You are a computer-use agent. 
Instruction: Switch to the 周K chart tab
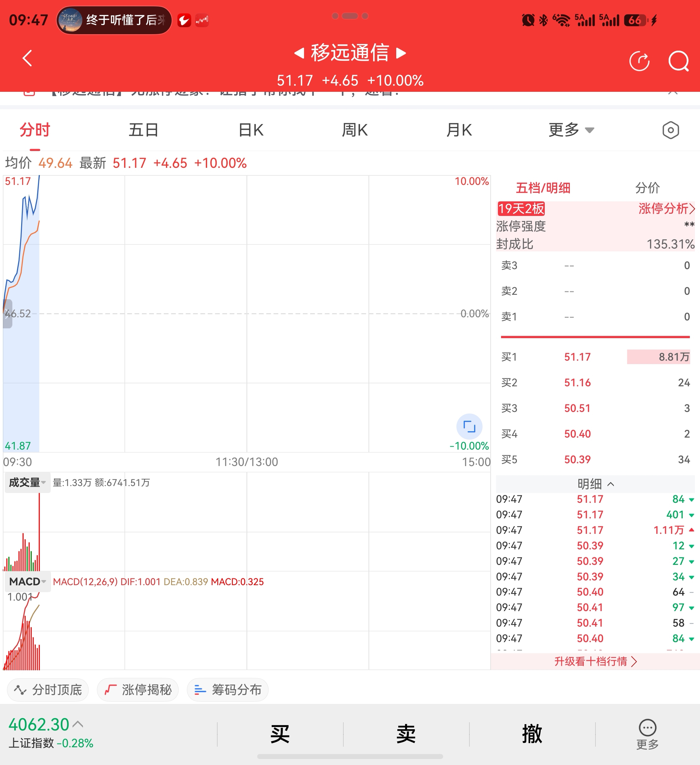pos(354,130)
